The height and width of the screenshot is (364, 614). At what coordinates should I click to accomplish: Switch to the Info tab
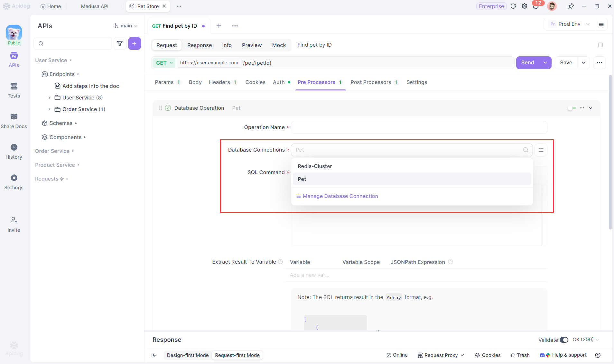pyautogui.click(x=227, y=45)
